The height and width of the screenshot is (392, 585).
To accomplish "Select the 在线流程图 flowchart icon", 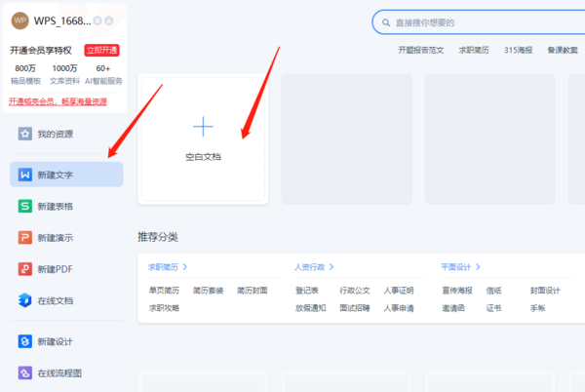I will [25, 372].
